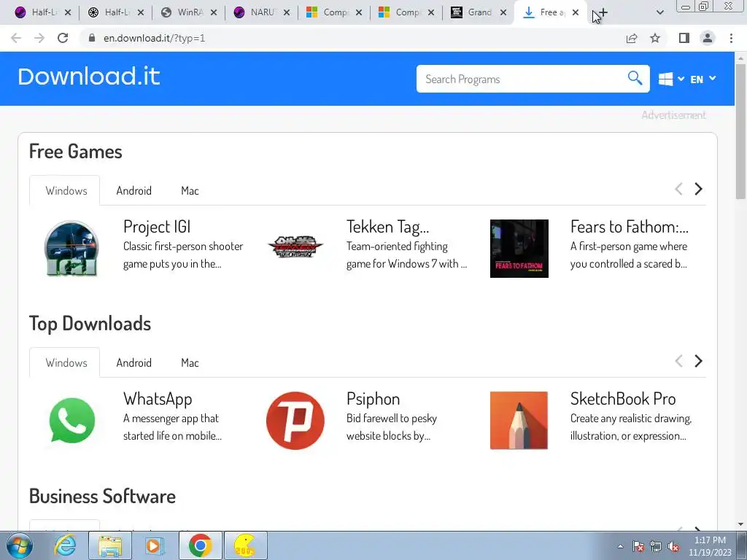Open the Project IGI game icon
Viewport: 747px width, 560px height.
click(x=71, y=248)
